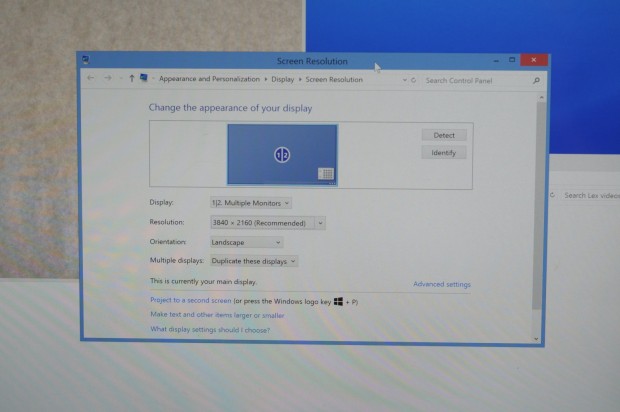Screen dimensions: 620x412
Task: Click in the Search Control Panel field
Action: click(476, 81)
